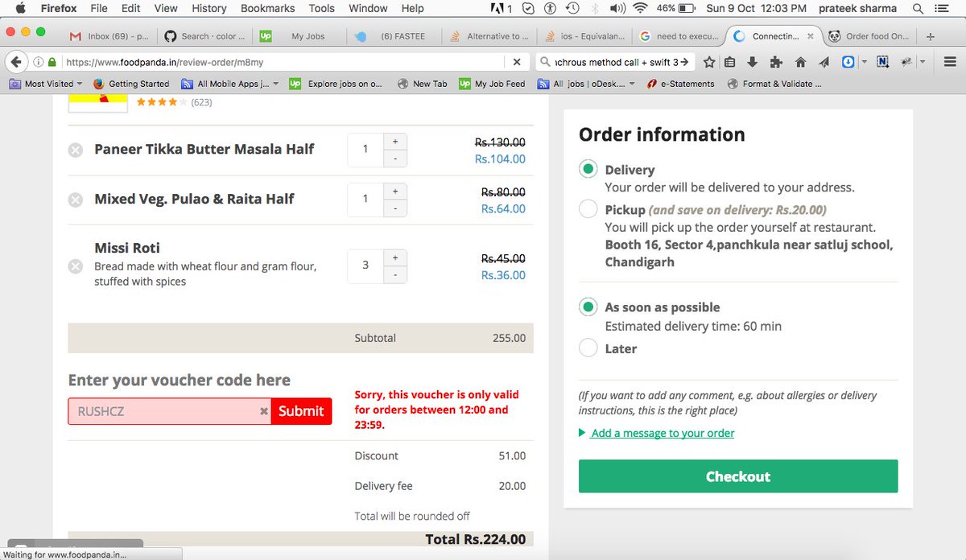This screenshot has width=966, height=560.
Task: Open site identity info icon in address bar
Action: (x=38, y=62)
